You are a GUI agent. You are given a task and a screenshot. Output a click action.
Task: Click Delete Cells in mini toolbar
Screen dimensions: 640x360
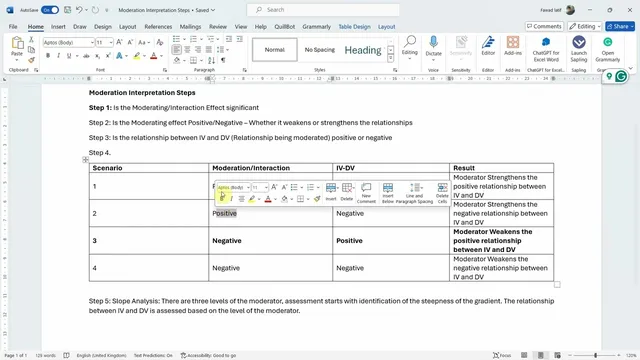coord(442,193)
